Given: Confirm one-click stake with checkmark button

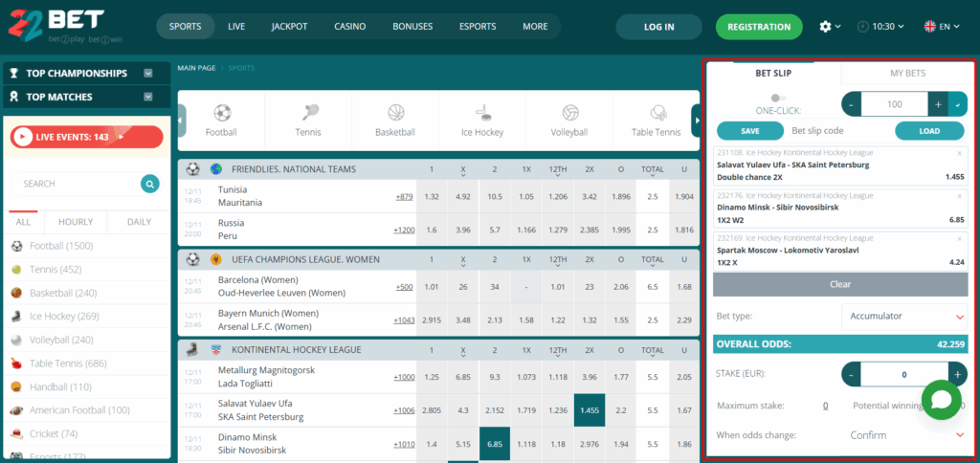Looking at the screenshot, I should click(x=957, y=104).
